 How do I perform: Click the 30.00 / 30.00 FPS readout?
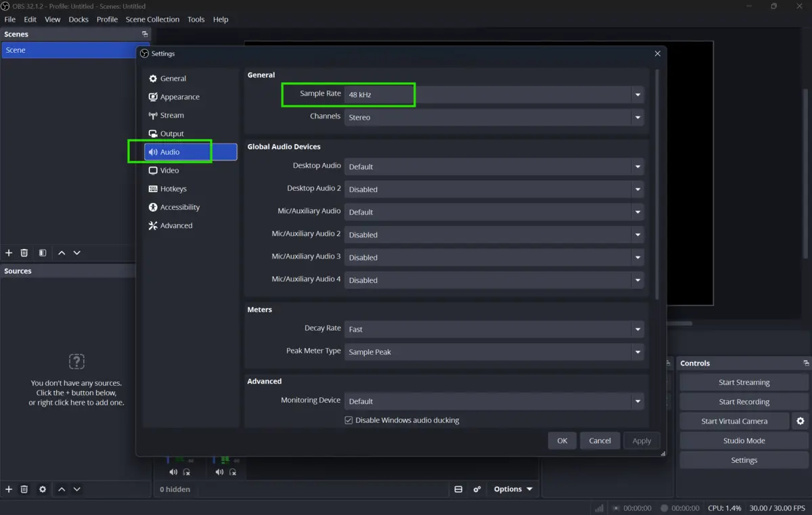point(777,508)
